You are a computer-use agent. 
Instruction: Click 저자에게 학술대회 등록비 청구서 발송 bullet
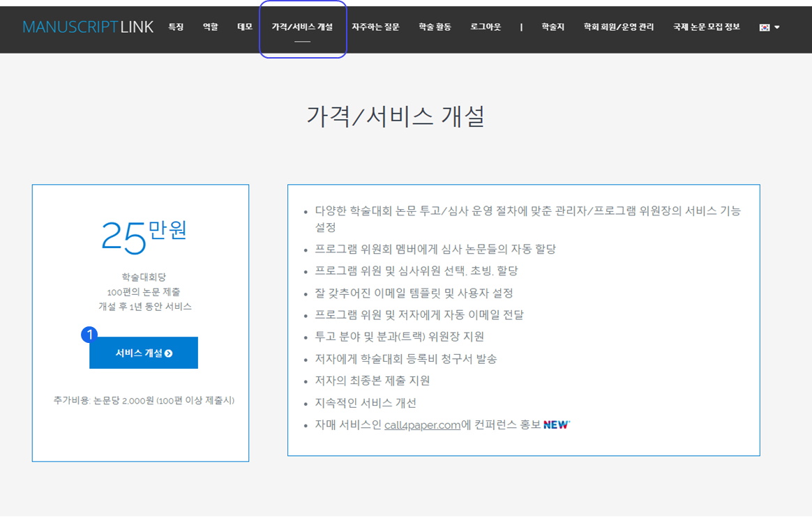click(x=406, y=359)
